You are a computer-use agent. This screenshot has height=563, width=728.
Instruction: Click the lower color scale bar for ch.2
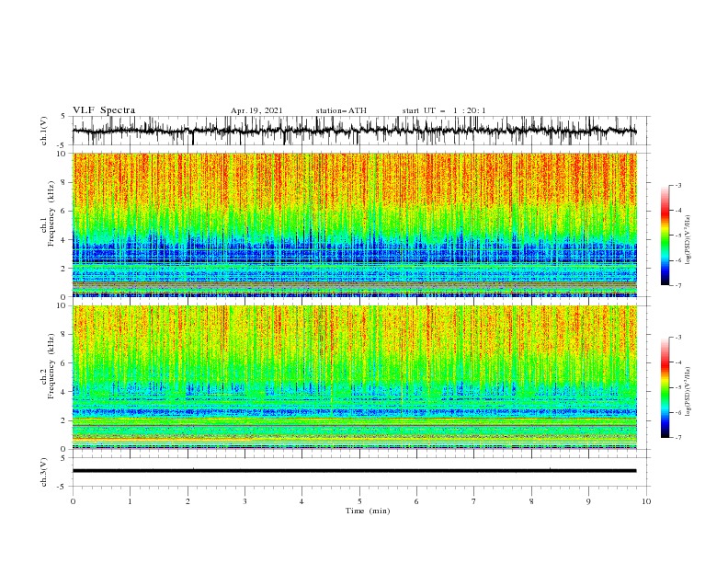point(665,387)
